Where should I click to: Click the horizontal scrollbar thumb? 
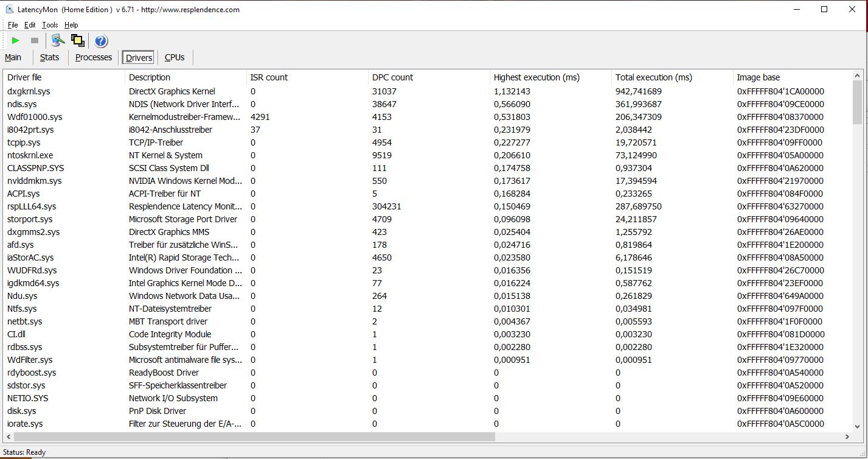point(254,437)
